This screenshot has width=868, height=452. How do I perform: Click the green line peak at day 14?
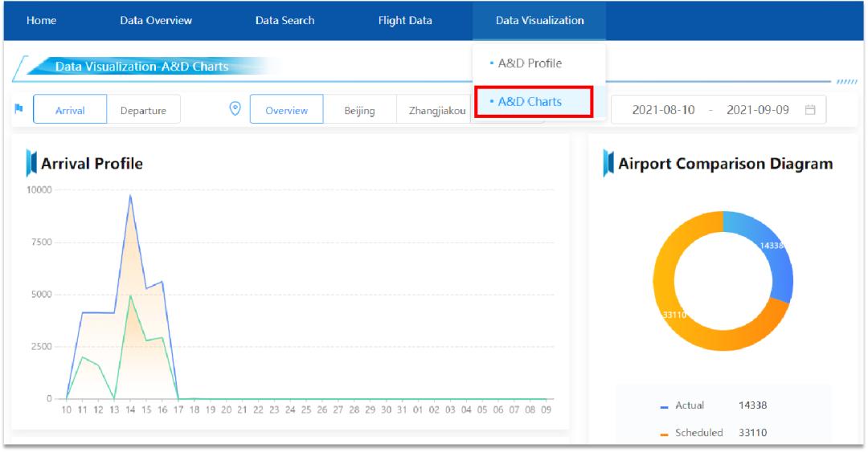[130, 296]
